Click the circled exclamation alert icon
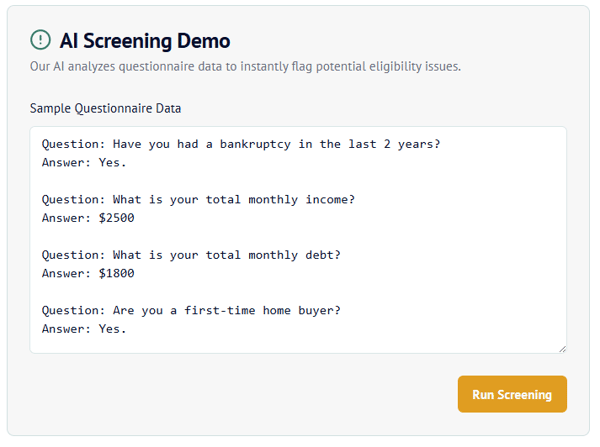This screenshot has width=600, height=447. 40,40
